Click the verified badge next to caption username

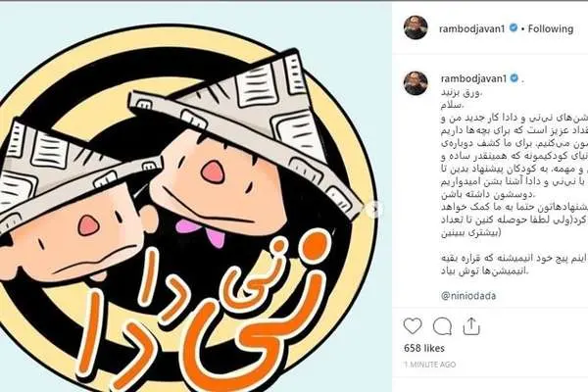(x=514, y=78)
